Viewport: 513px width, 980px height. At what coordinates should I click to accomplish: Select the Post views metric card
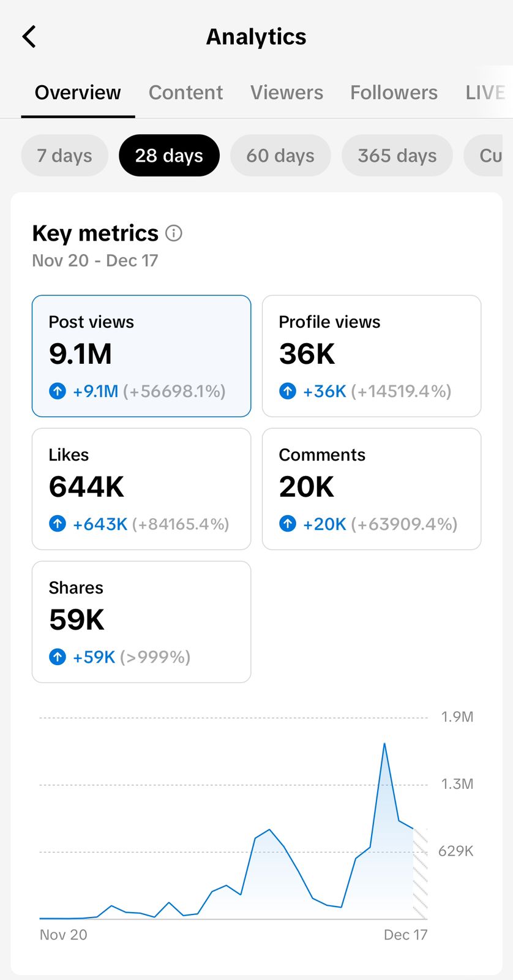pos(141,356)
